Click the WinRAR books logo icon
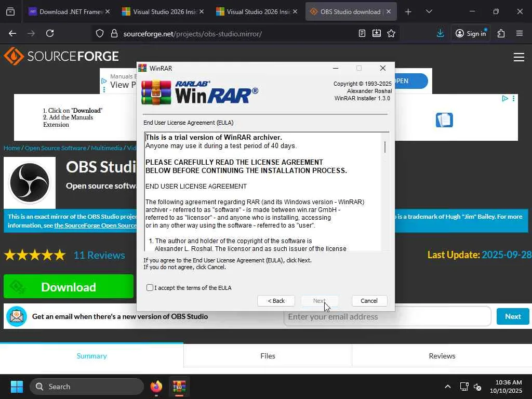Screen dimensions: 532x399 tap(156, 92)
